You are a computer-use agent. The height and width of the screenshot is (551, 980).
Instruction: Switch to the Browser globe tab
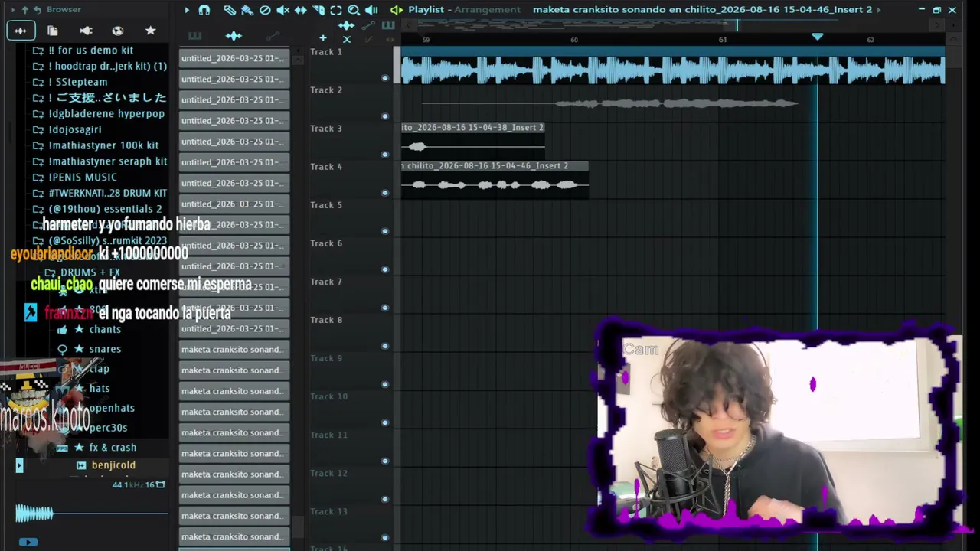click(x=118, y=31)
